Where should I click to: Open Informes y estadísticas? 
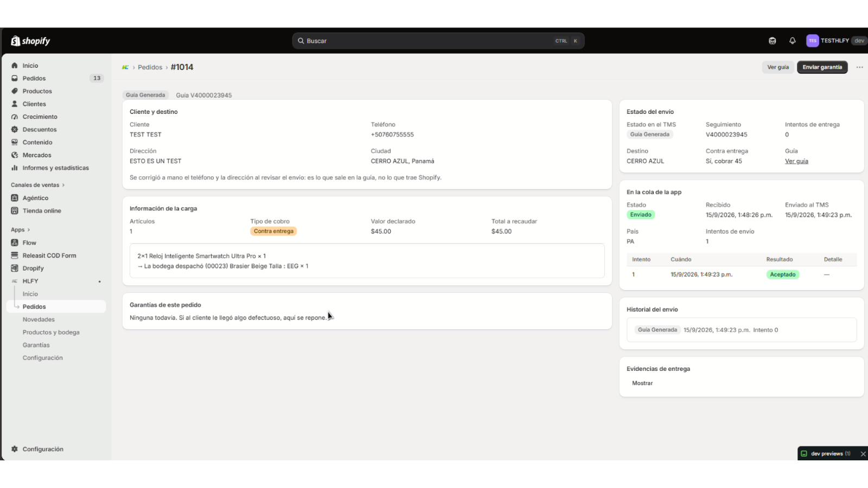tap(55, 168)
